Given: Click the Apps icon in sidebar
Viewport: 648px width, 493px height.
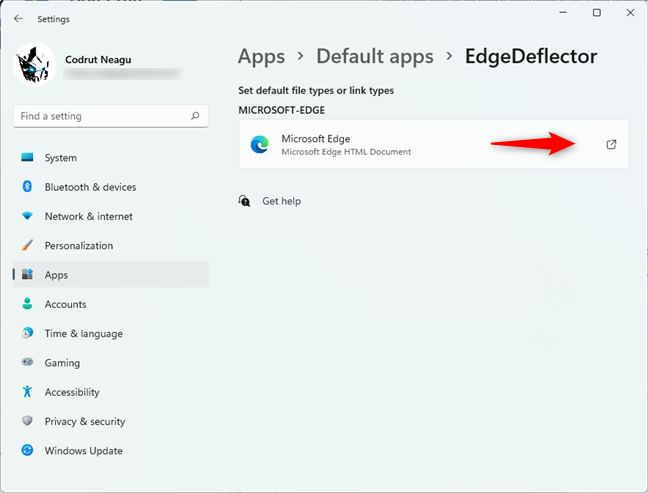Looking at the screenshot, I should point(27,274).
